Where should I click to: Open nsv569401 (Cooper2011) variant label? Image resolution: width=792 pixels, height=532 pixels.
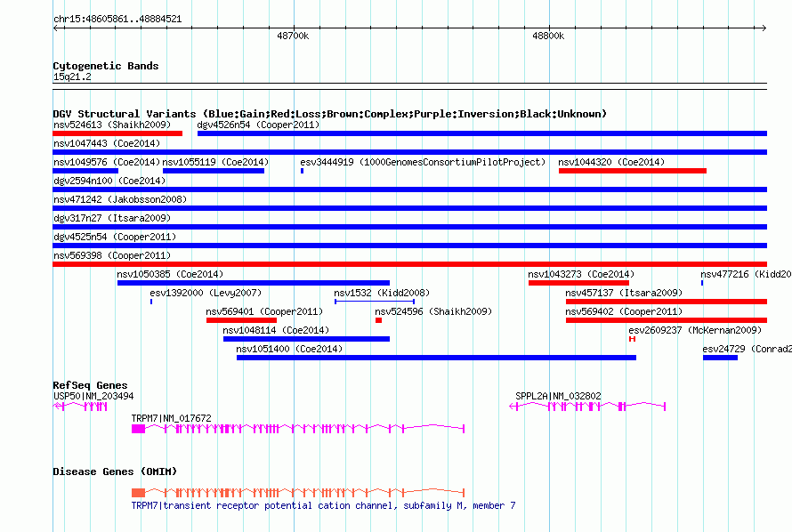point(264,311)
